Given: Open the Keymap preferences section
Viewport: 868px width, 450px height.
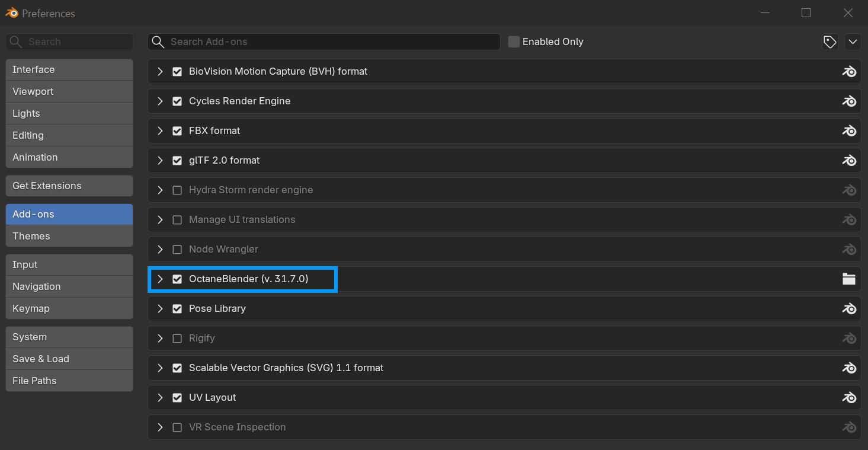Looking at the screenshot, I should 69,308.
